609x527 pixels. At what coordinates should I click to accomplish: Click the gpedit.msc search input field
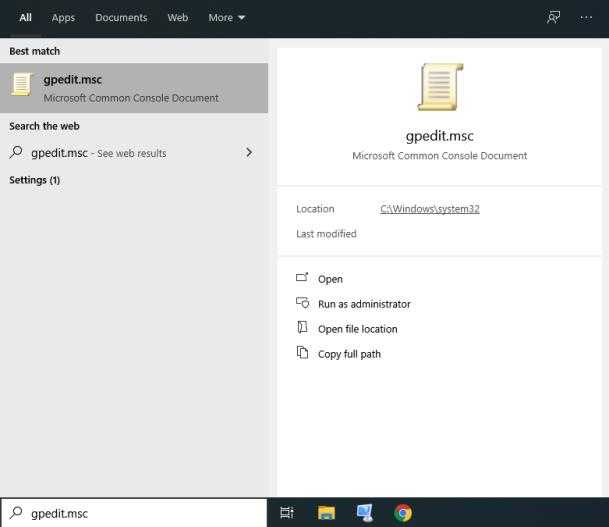point(134,513)
